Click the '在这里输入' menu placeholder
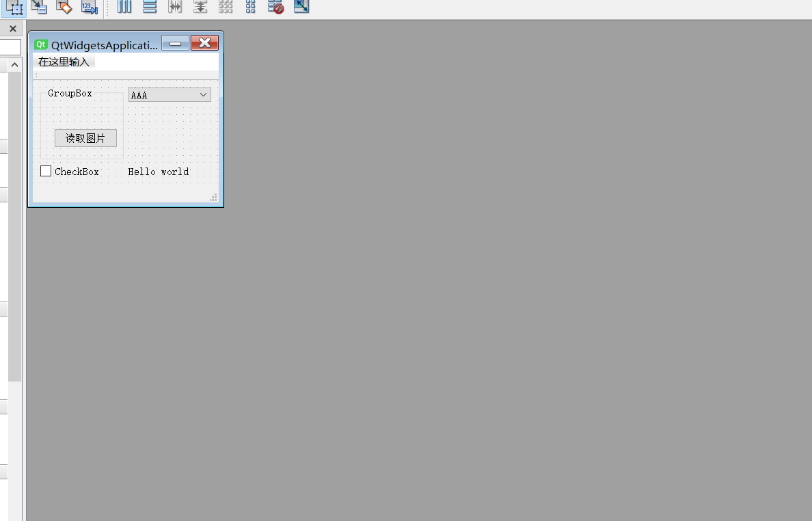 [x=64, y=62]
